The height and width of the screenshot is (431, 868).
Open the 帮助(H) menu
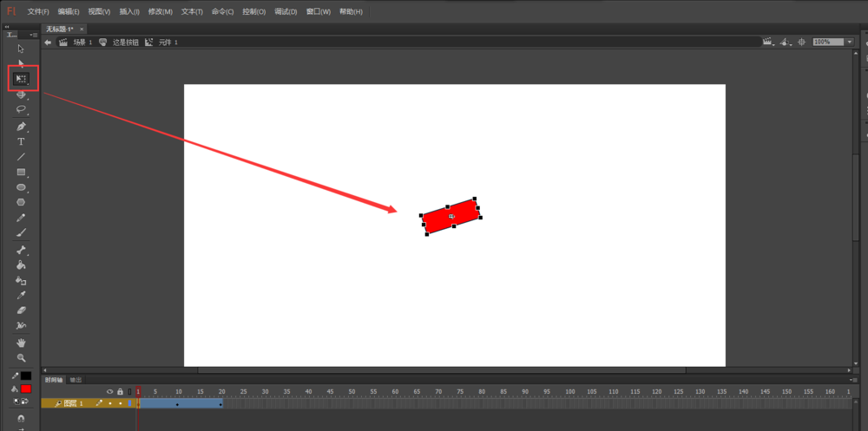coord(351,11)
